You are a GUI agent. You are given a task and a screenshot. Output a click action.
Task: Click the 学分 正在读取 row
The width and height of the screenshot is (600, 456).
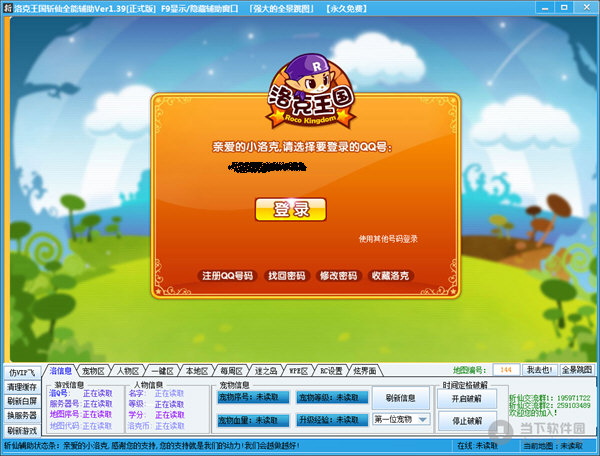coord(156,415)
